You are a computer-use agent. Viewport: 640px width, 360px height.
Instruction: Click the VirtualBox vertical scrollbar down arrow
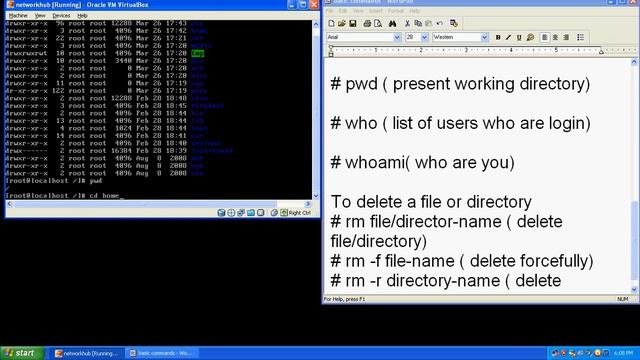pos(316,196)
